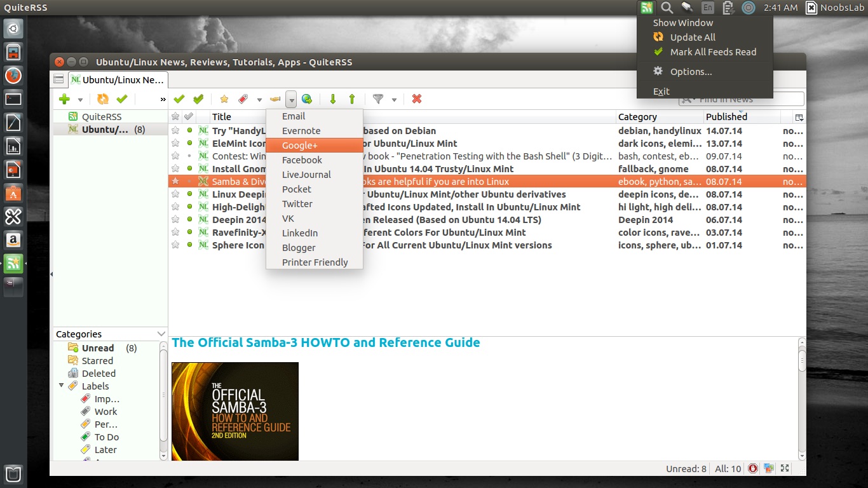Open Firefox from the Ubuntu launcher
The height and width of the screenshot is (488, 868).
[13, 76]
